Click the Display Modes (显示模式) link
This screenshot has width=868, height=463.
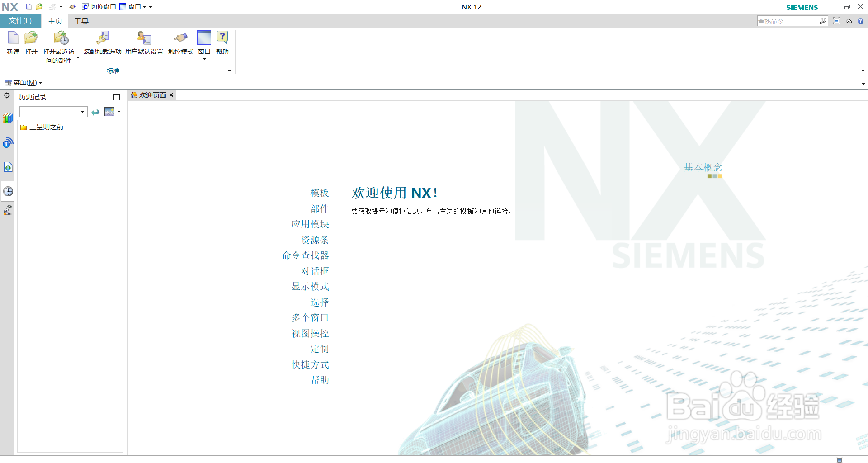tap(310, 287)
